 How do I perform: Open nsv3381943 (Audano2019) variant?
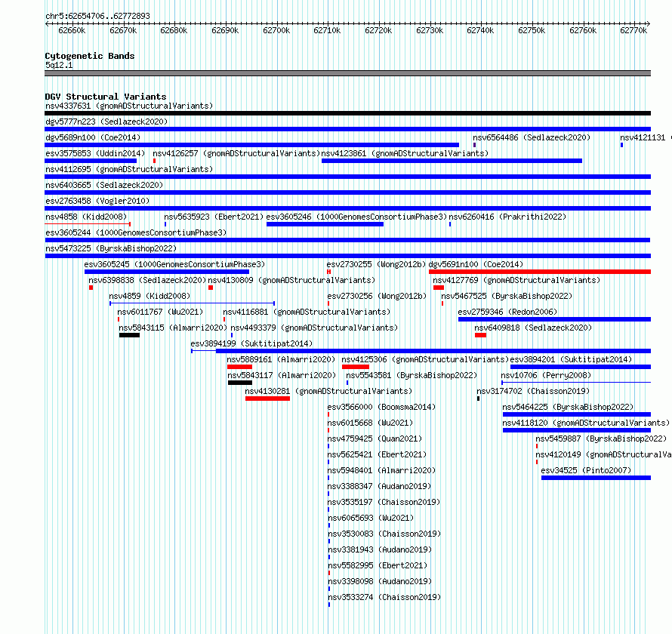coord(380,549)
